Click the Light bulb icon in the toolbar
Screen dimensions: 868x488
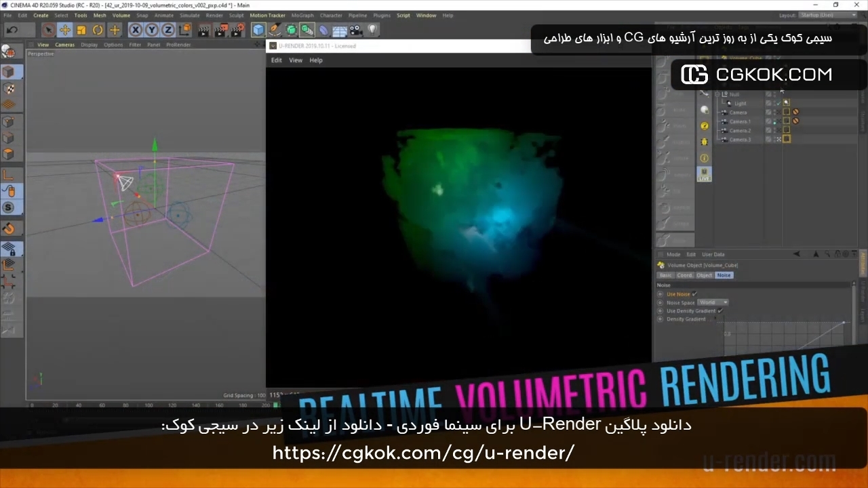coord(372,30)
